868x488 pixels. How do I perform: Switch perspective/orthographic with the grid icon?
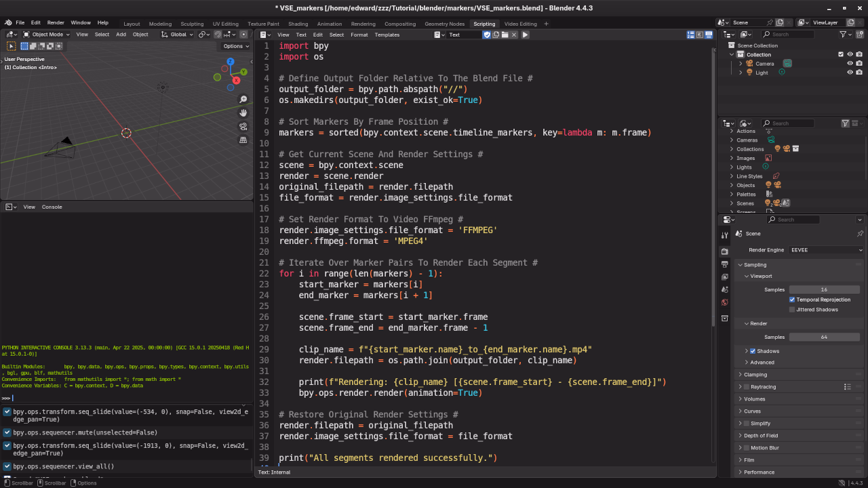click(243, 140)
